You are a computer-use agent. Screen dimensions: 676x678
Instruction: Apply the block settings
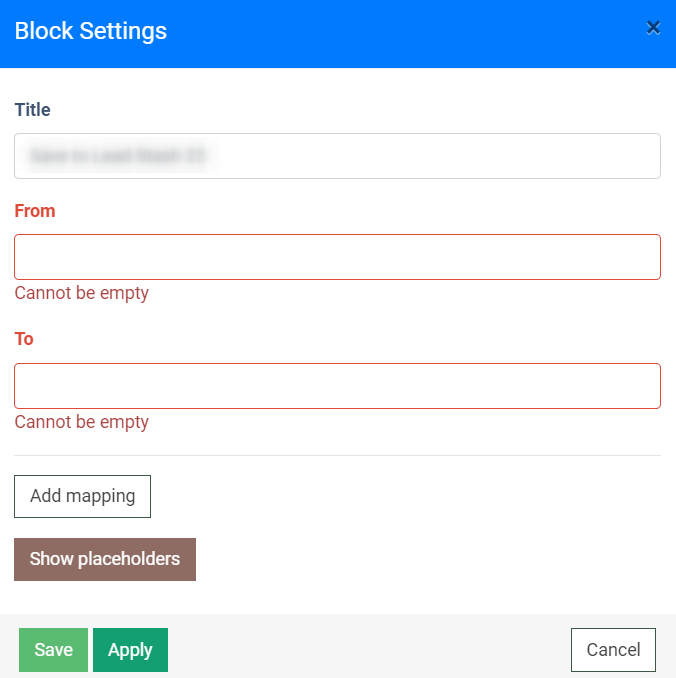tap(130, 650)
